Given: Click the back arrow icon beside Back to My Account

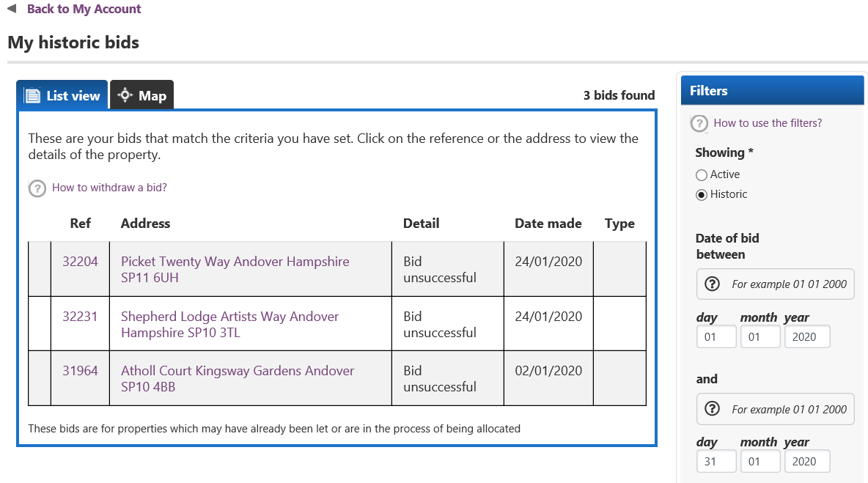Looking at the screenshot, I should coord(12,9).
